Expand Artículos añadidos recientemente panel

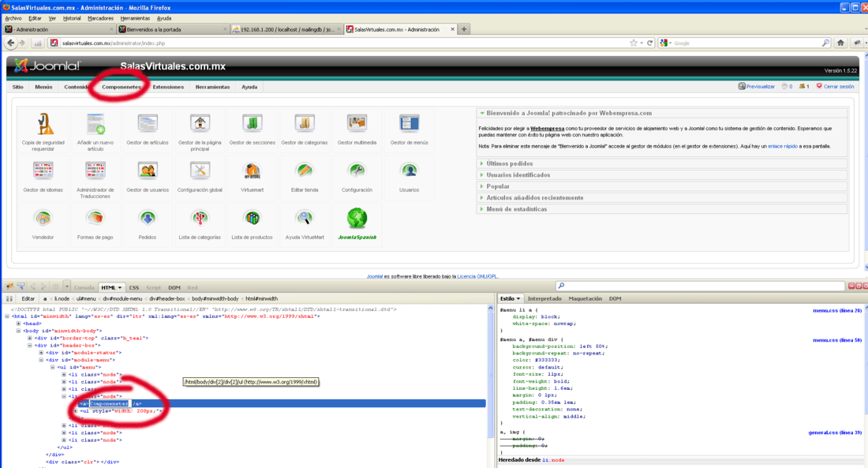point(661,198)
